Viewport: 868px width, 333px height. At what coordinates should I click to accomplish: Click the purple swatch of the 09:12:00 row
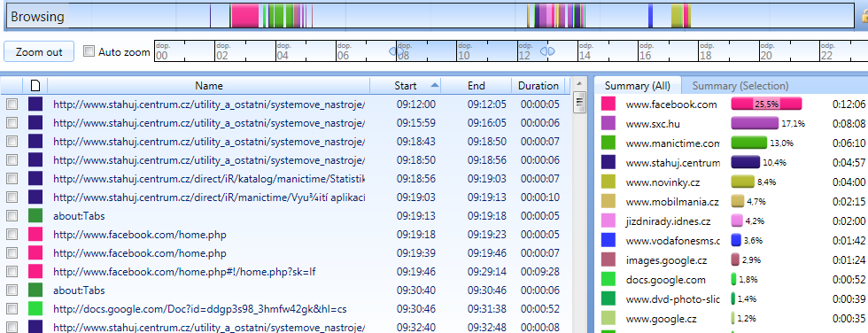[x=35, y=104]
